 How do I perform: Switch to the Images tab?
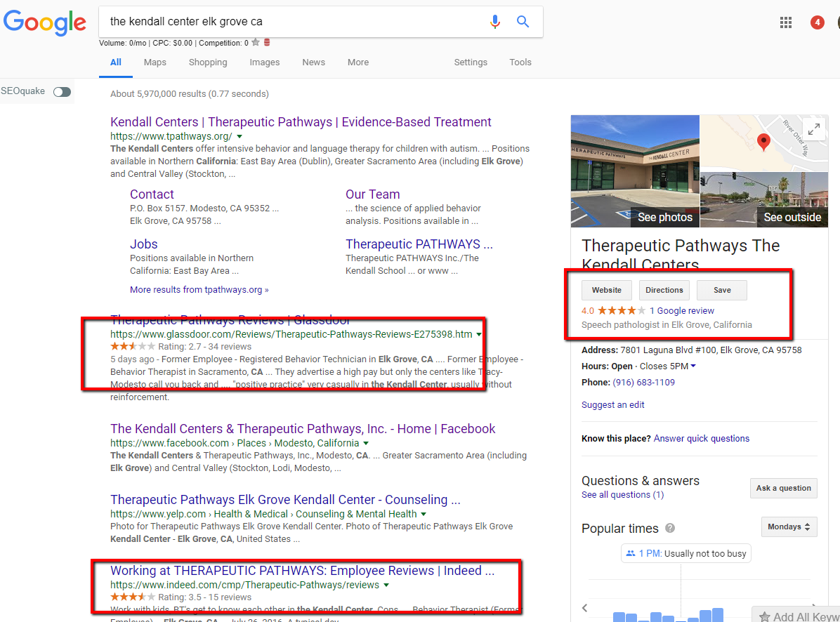point(265,62)
